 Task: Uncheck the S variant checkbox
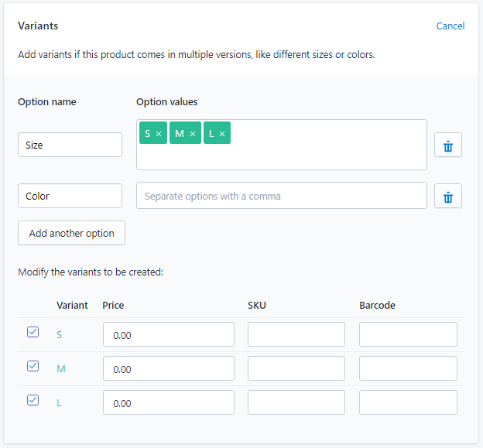[33, 332]
